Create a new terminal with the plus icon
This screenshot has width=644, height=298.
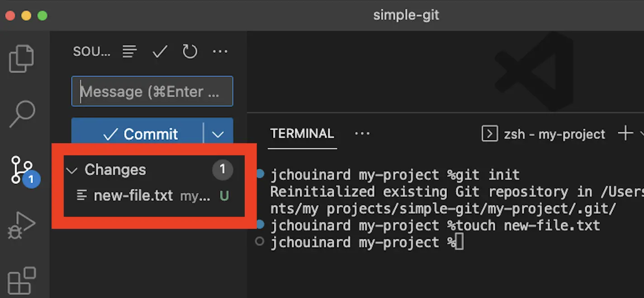point(625,133)
